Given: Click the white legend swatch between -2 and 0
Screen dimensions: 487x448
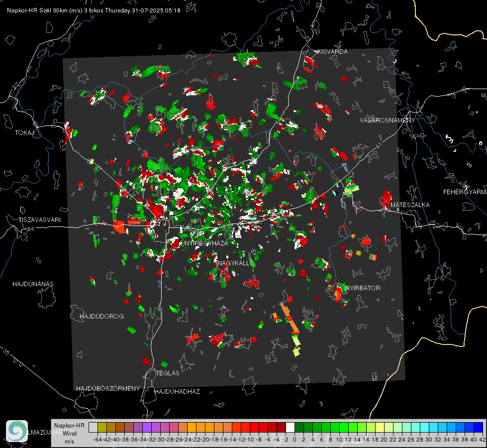Looking at the screenshot, I should pos(290,427).
